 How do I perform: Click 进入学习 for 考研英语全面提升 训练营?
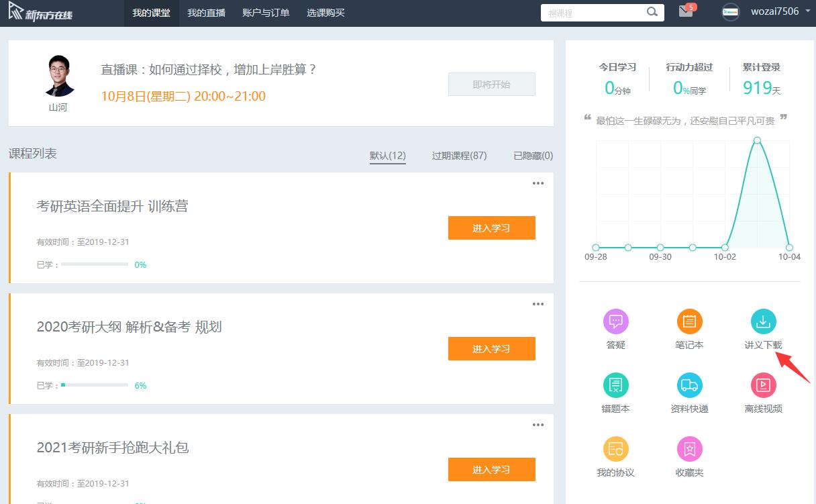(492, 228)
